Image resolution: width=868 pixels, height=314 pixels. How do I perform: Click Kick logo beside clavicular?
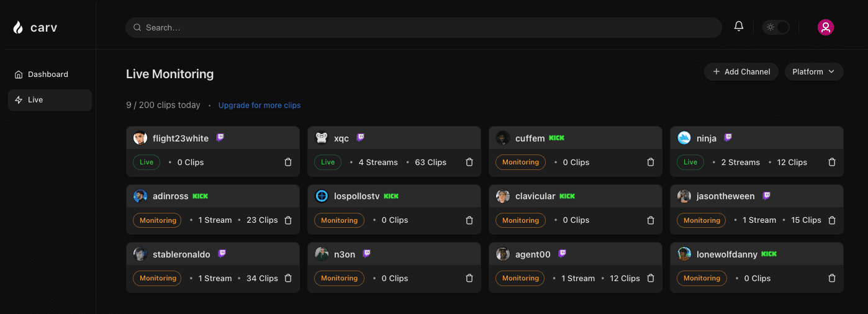(x=567, y=196)
